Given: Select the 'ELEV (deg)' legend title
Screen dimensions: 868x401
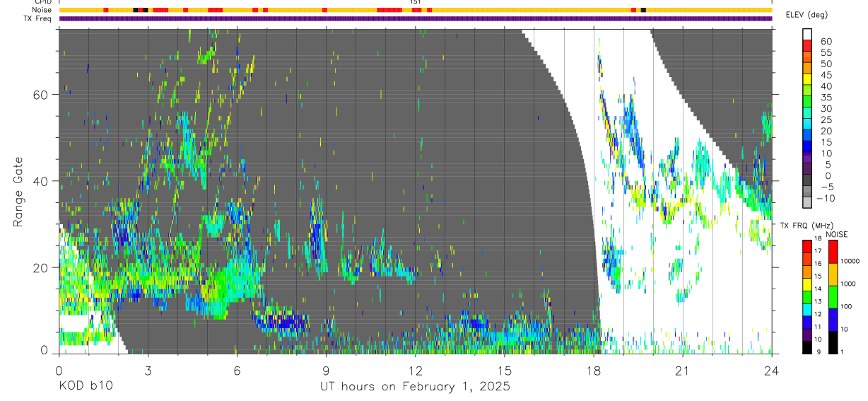Looking at the screenshot, I should 807,14.
